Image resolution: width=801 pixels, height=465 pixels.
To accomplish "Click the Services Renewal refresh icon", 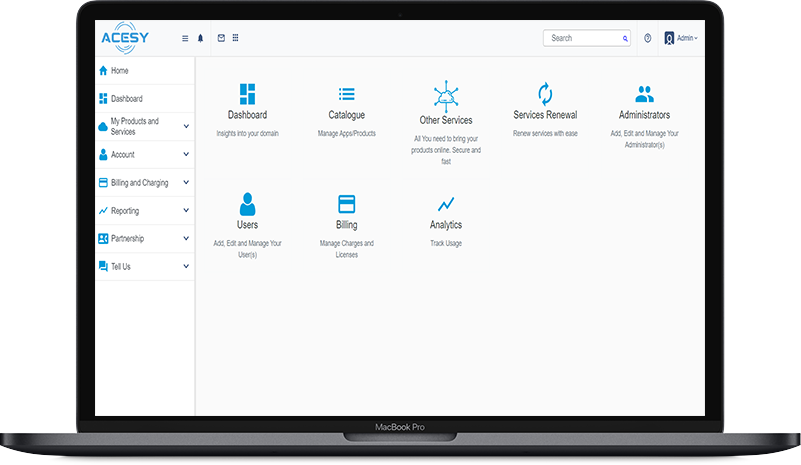I will coord(545,94).
